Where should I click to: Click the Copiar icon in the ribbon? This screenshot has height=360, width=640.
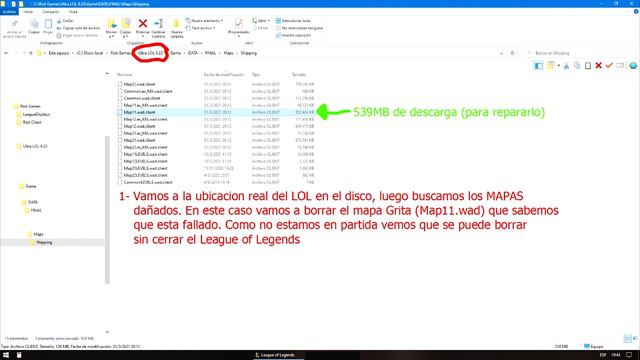tap(34, 24)
